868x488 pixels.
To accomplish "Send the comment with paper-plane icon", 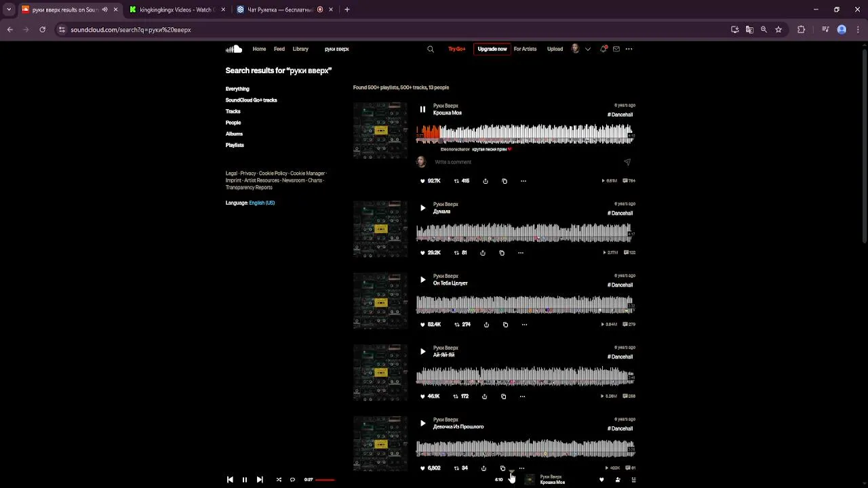I will 627,162.
